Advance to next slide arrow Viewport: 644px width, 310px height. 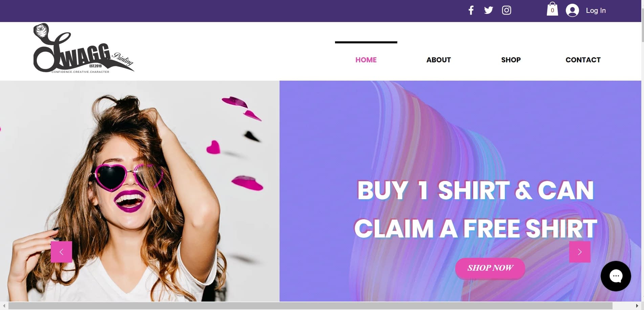[x=580, y=252]
